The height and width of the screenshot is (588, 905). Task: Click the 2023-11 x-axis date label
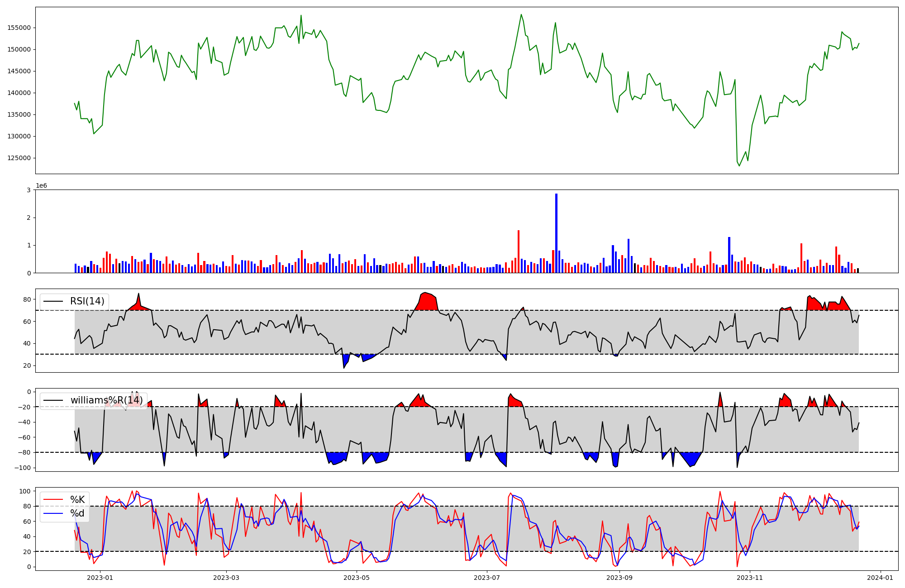(750, 578)
